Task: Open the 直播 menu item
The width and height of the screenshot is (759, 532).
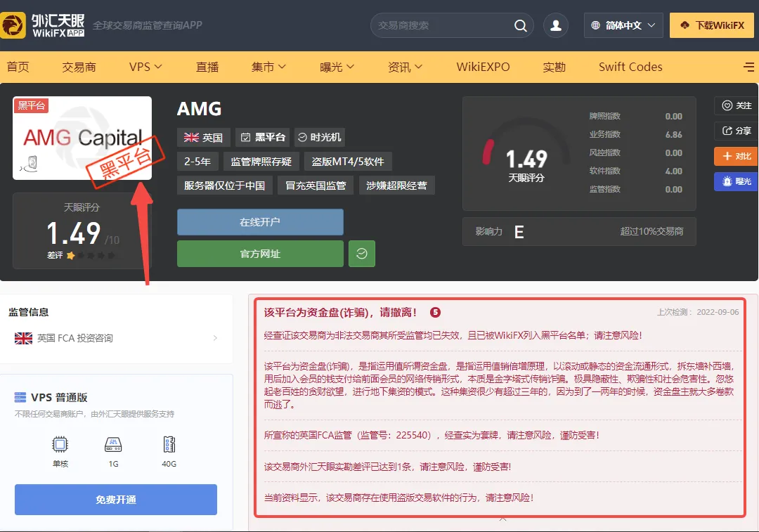Action: point(207,67)
